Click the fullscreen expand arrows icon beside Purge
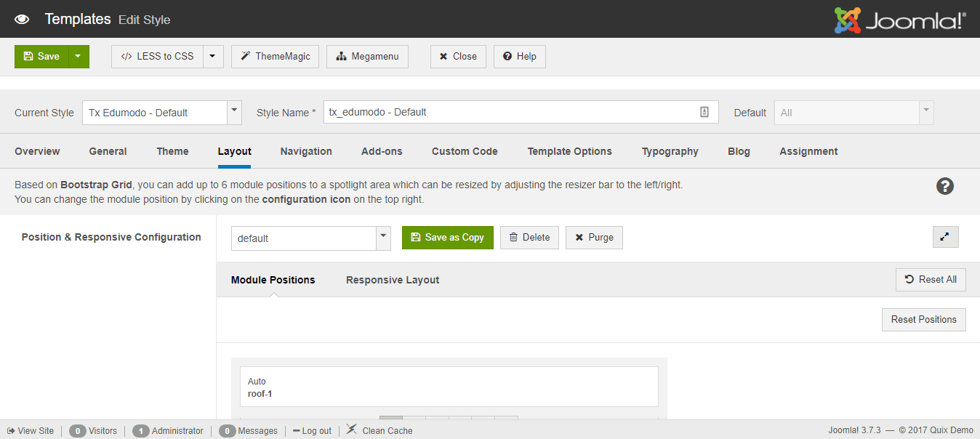The width and height of the screenshot is (980, 439). (945, 237)
